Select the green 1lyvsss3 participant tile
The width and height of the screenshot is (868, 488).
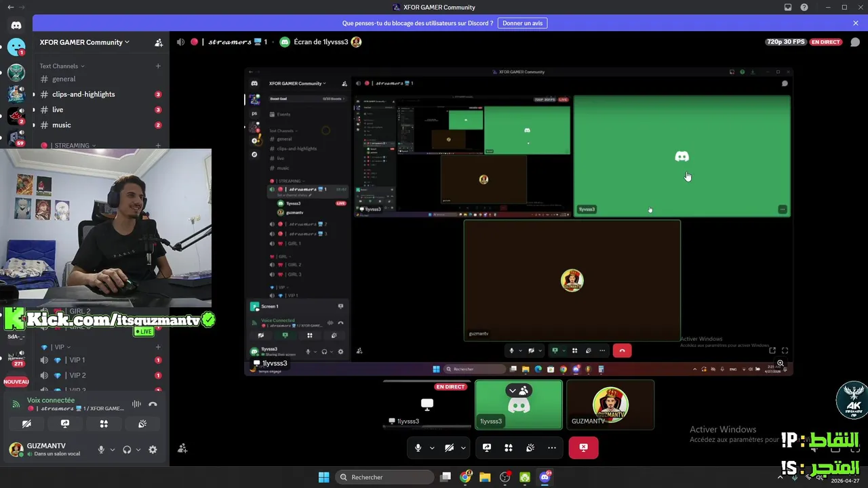click(519, 405)
